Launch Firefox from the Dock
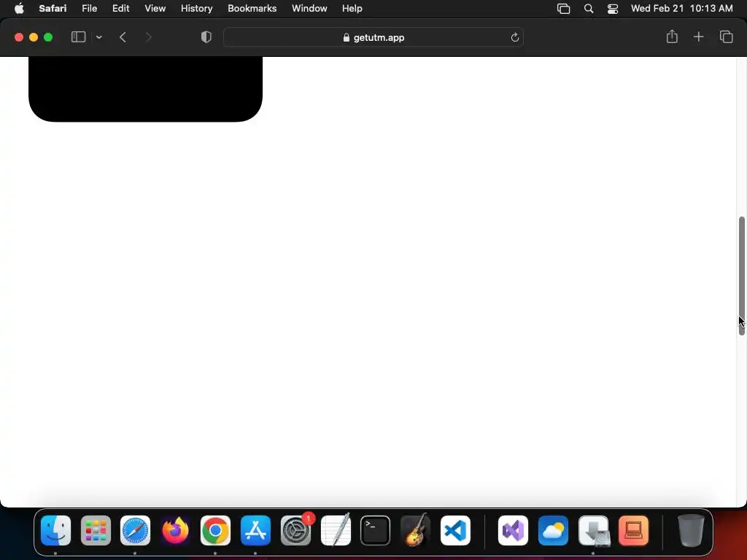 point(175,530)
